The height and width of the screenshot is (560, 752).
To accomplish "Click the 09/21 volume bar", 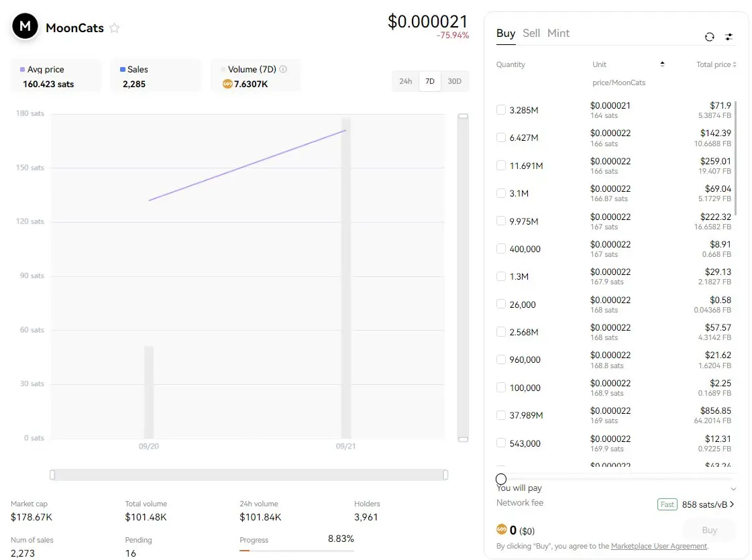I will (x=345, y=278).
